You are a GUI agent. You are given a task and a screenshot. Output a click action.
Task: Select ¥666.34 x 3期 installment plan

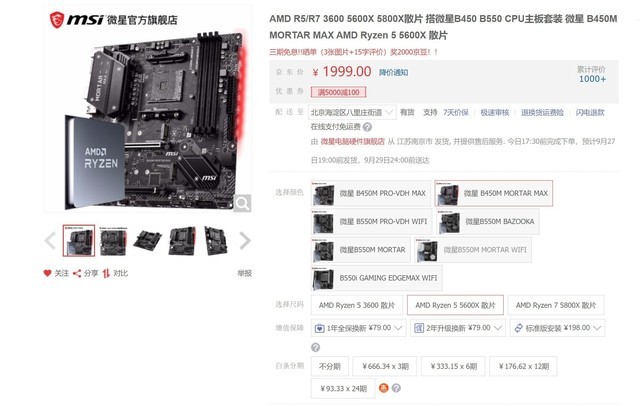click(385, 366)
